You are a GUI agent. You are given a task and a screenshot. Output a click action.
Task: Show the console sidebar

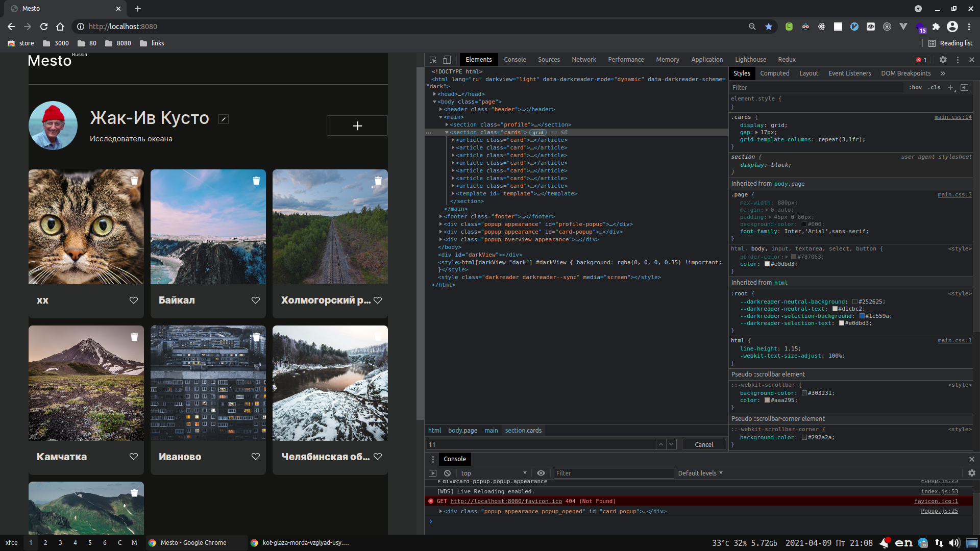point(432,473)
